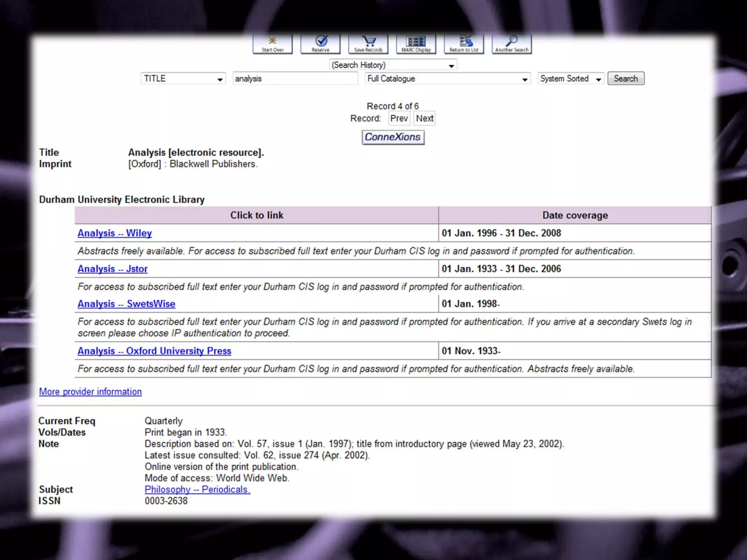Click the Search button
747x560 pixels.
(626, 79)
